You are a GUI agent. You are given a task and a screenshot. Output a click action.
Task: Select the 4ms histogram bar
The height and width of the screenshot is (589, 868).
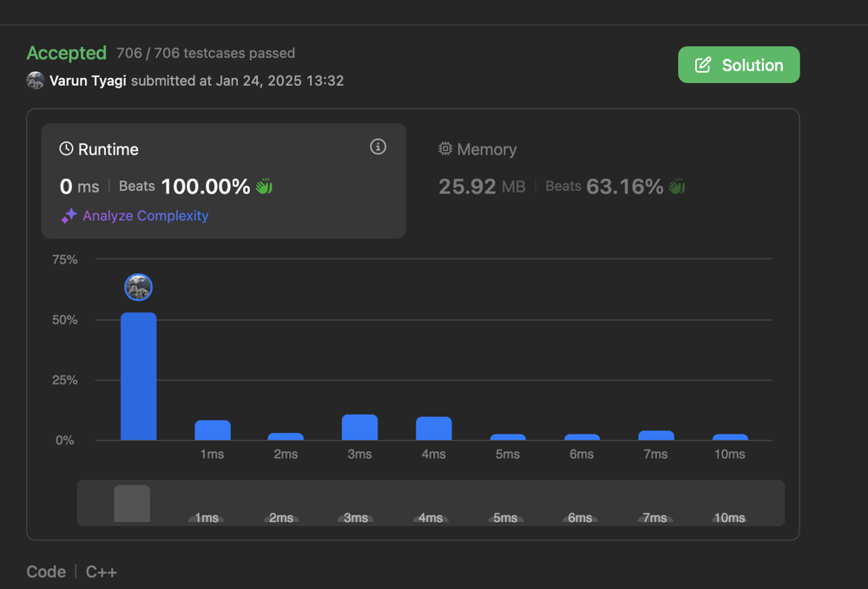pyautogui.click(x=434, y=428)
